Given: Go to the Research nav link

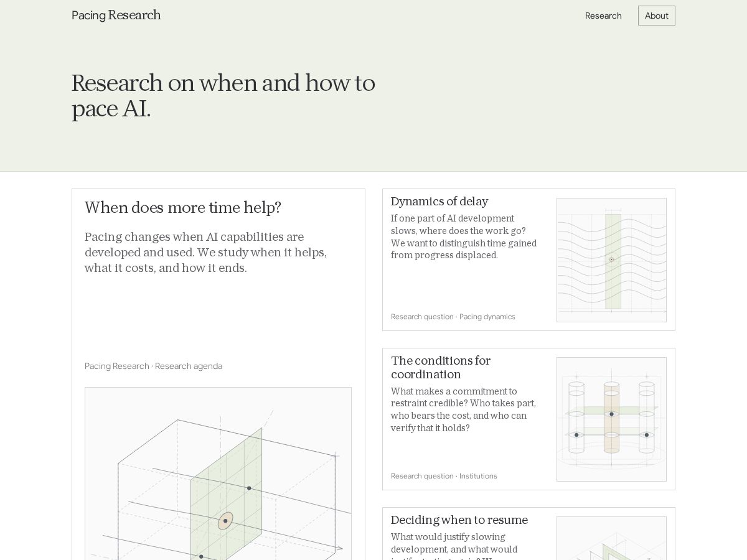Looking at the screenshot, I should [603, 16].
